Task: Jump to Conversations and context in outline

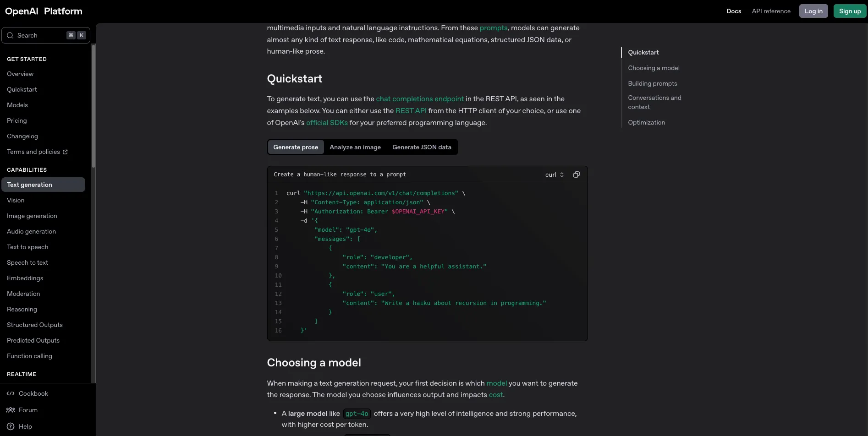Action: click(x=654, y=102)
